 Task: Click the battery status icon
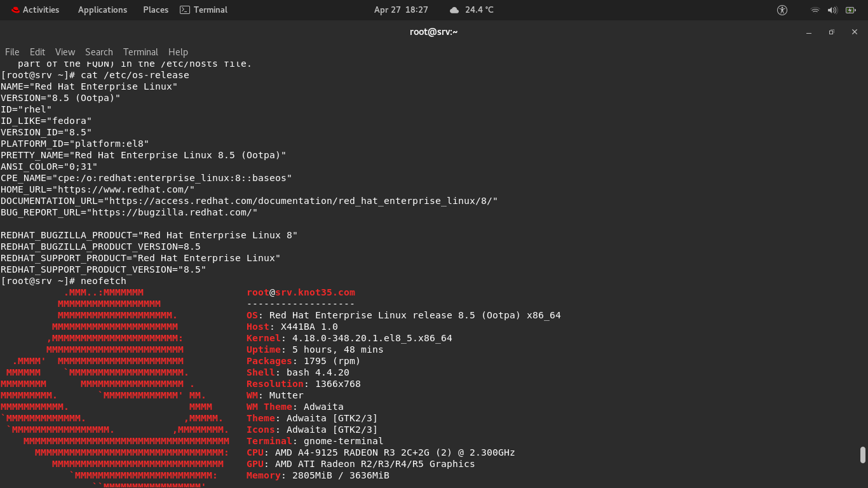coord(851,10)
